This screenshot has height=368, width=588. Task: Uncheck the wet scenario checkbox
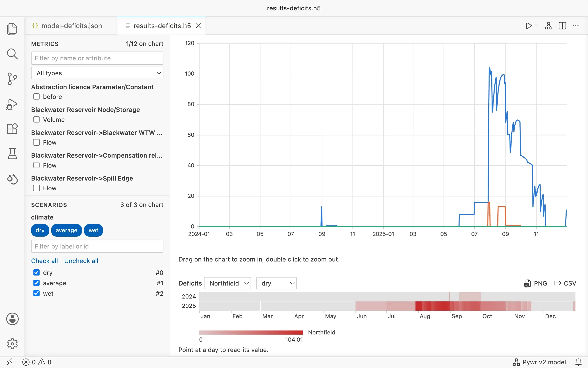[37, 293]
